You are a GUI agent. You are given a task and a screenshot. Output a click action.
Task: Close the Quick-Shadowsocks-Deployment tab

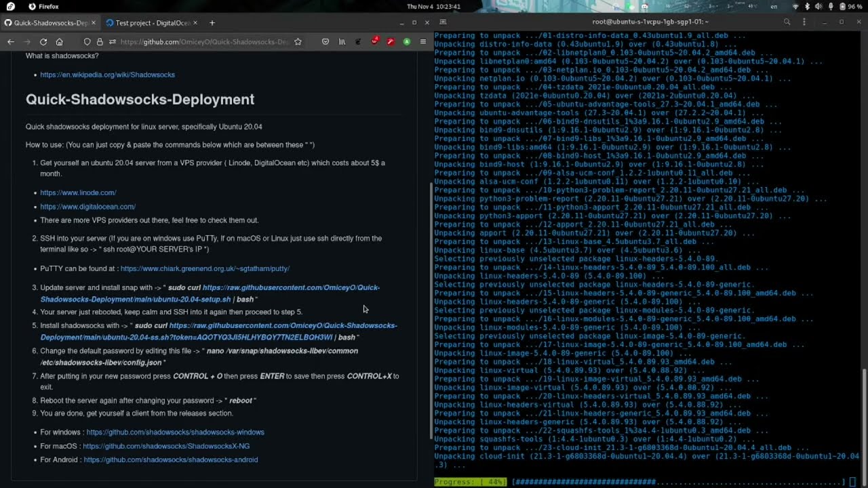tap(95, 23)
